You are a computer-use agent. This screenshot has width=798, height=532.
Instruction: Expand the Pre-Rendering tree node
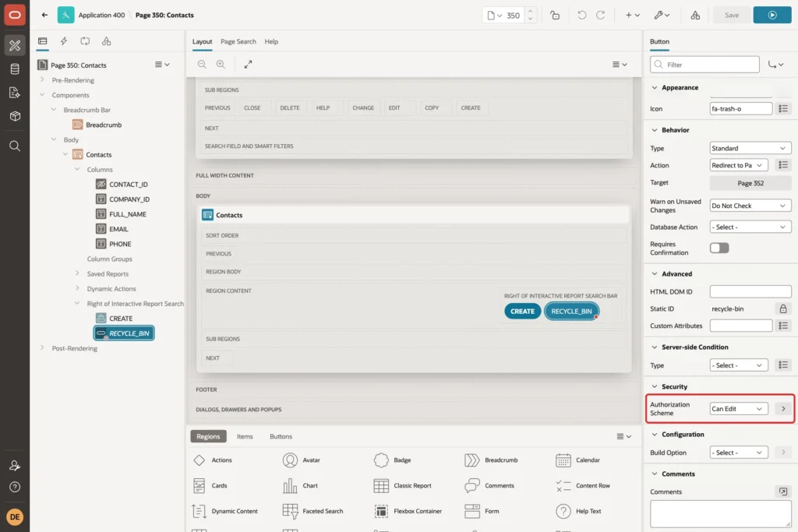click(42, 80)
